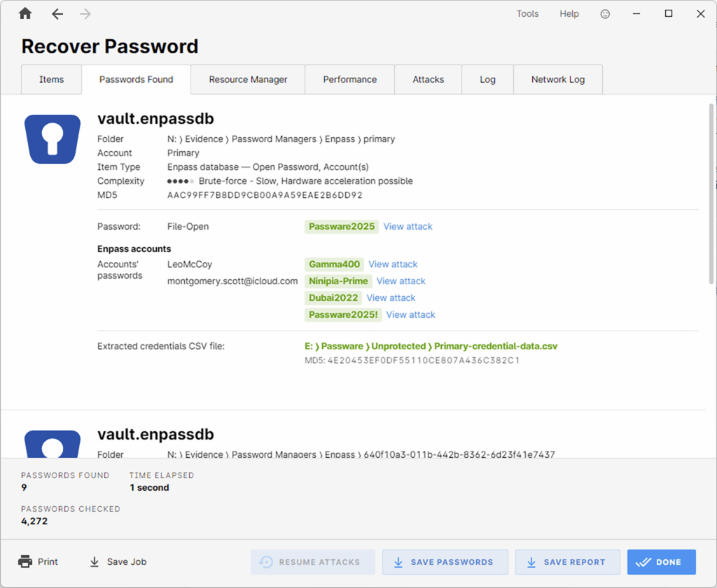
Task: Open the Resource Manager tab
Action: click(x=248, y=80)
